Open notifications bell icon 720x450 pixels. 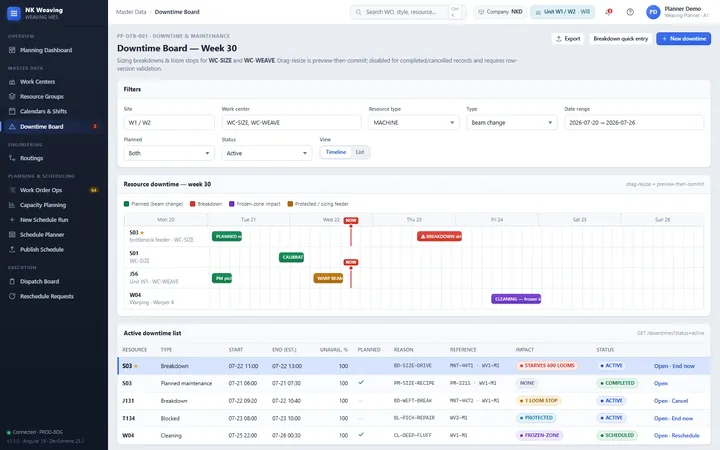point(609,12)
